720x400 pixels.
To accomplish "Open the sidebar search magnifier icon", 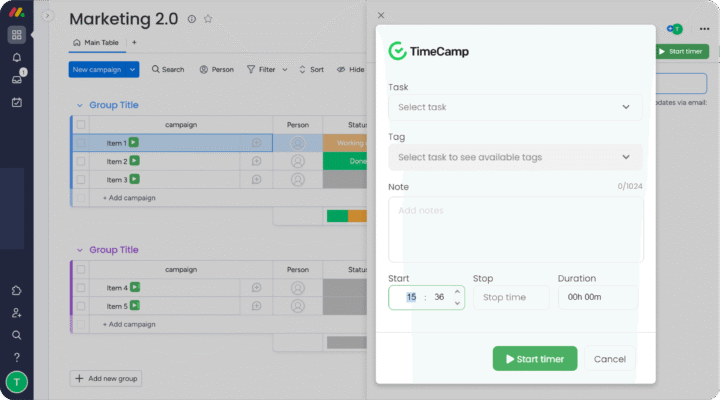I will click(17, 335).
